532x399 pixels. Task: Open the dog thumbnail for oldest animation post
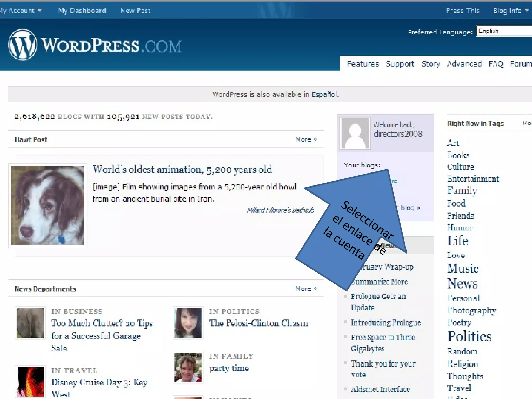pyautogui.click(x=48, y=205)
